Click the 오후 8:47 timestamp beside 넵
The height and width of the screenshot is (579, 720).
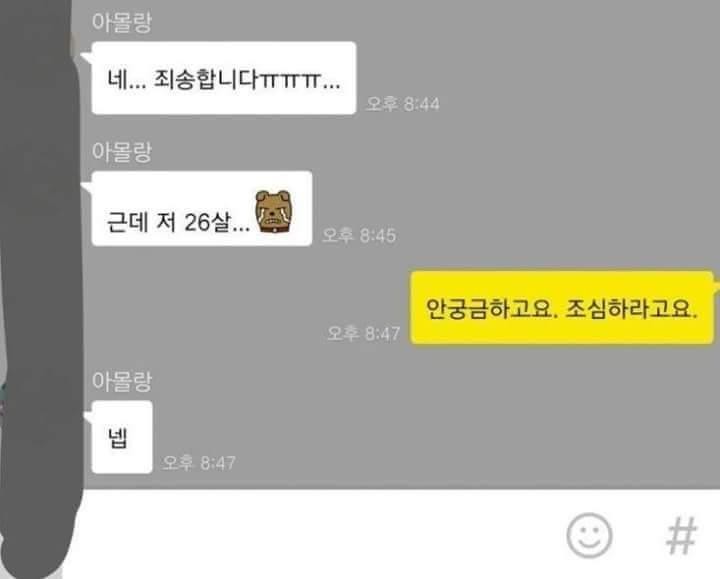pyautogui.click(x=199, y=463)
